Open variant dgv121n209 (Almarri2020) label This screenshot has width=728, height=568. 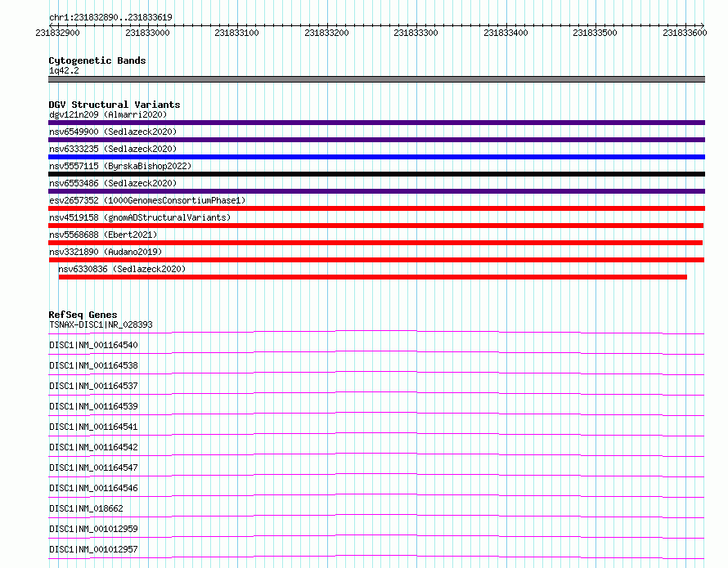[108, 114]
